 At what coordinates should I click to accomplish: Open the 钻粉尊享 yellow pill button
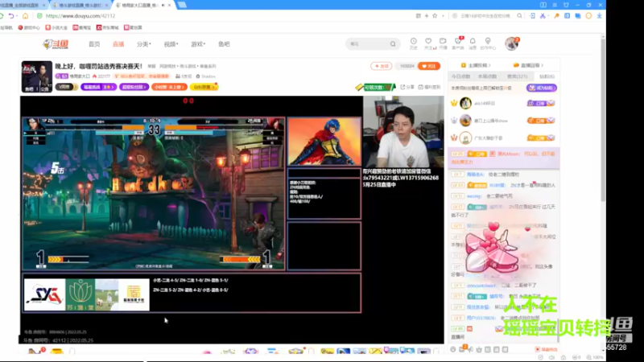pyautogui.click(x=204, y=87)
